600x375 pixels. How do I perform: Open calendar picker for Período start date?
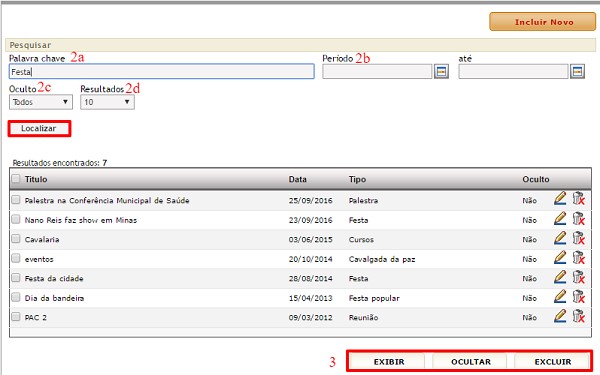pyautogui.click(x=441, y=72)
